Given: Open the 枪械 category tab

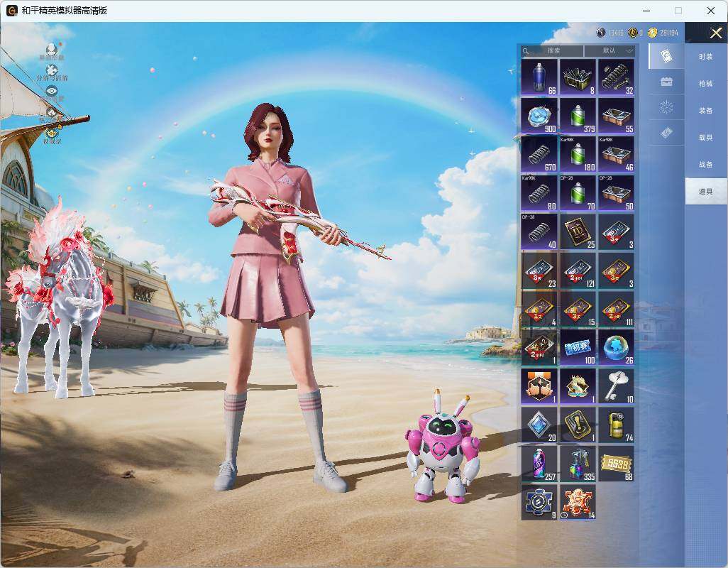Looking at the screenshot, I should pyautogui.click(x=706, y=84).
